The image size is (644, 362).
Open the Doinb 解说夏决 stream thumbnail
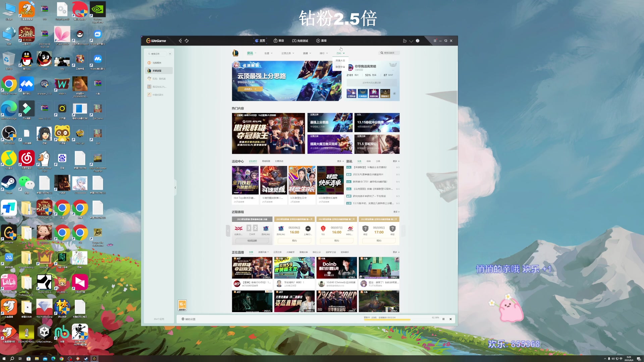336,267
